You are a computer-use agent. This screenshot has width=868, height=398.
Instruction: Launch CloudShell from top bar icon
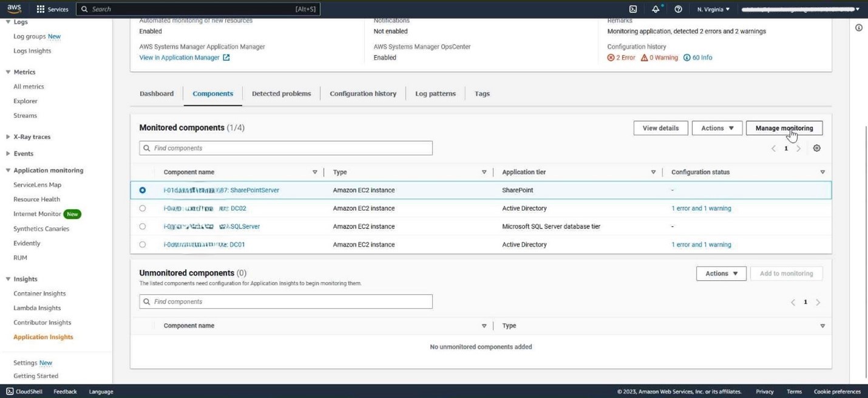(633, 9)
